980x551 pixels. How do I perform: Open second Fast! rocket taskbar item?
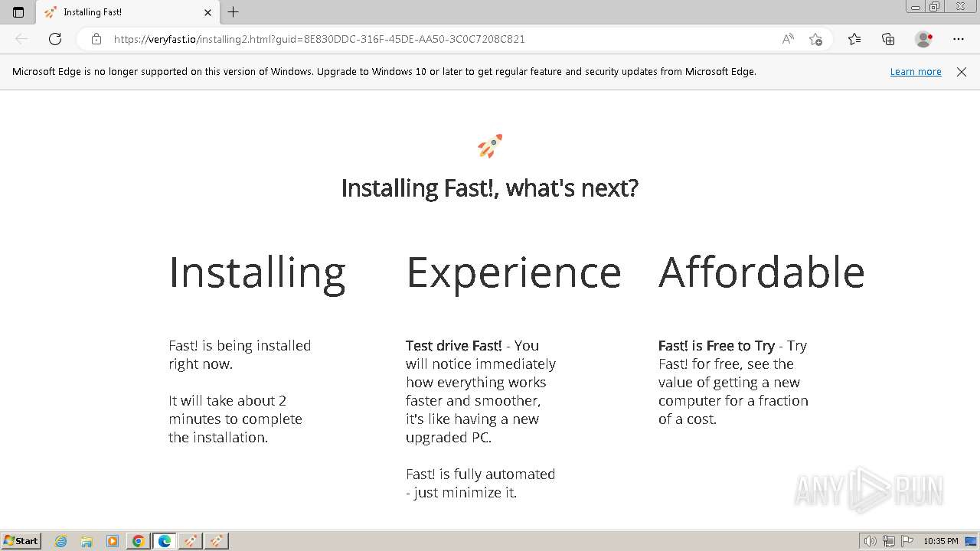(217, 541)
